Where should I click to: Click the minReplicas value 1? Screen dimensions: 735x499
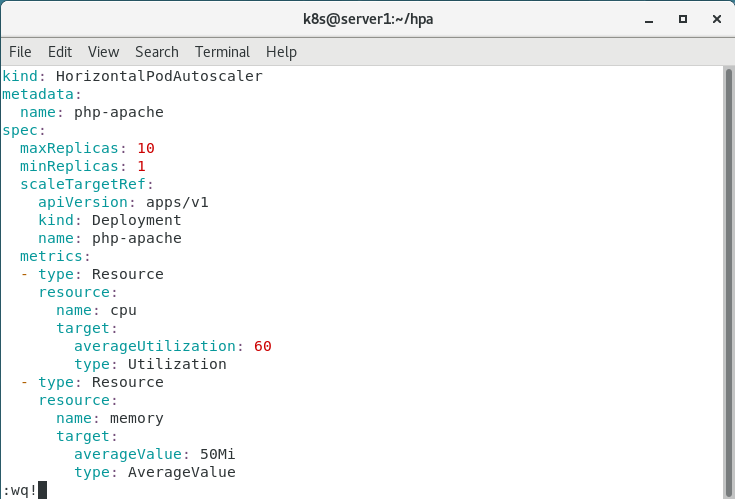click(x=141, y=166)
